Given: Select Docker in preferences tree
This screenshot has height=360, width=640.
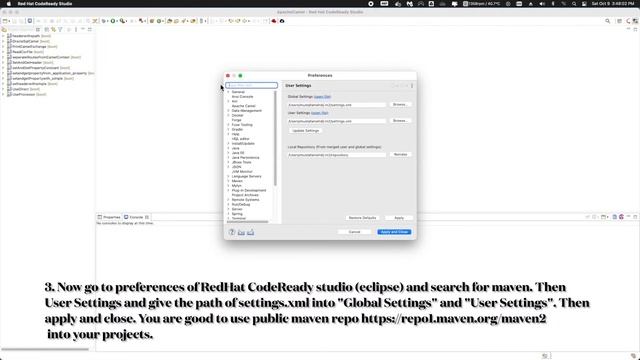Looking at the screenshot, I should 238,116.
